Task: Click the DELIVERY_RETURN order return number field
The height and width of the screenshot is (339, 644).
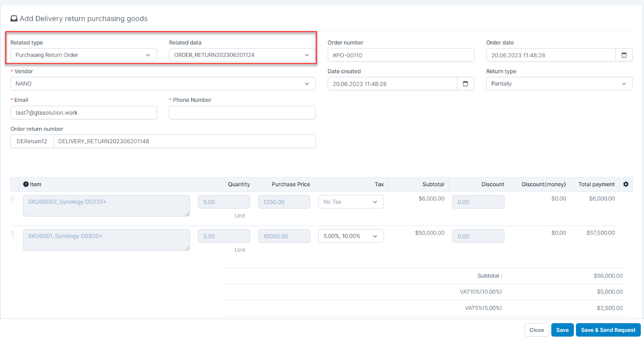Action: point(184,142)
